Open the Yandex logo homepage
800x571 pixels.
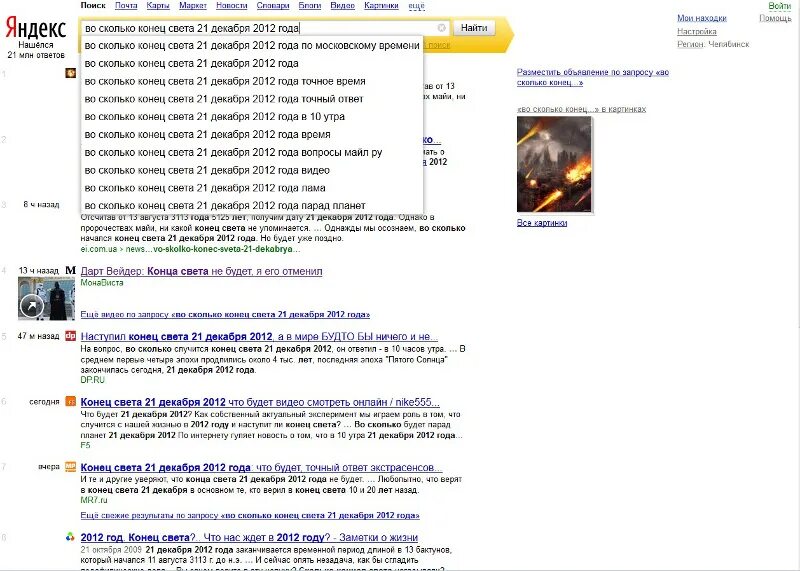coord(36,28)
